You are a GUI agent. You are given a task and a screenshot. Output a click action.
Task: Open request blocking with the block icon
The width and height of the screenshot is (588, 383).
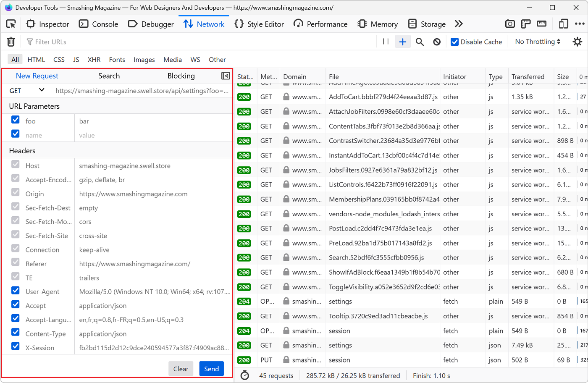pos(437,42)
